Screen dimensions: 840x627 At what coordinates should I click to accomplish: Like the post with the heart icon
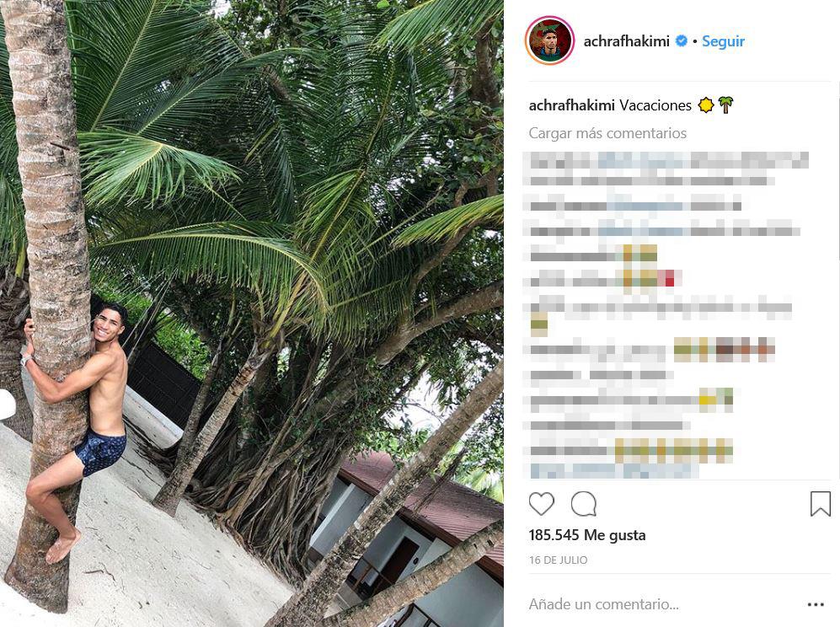pyautogui.click(x=541, y=504)
